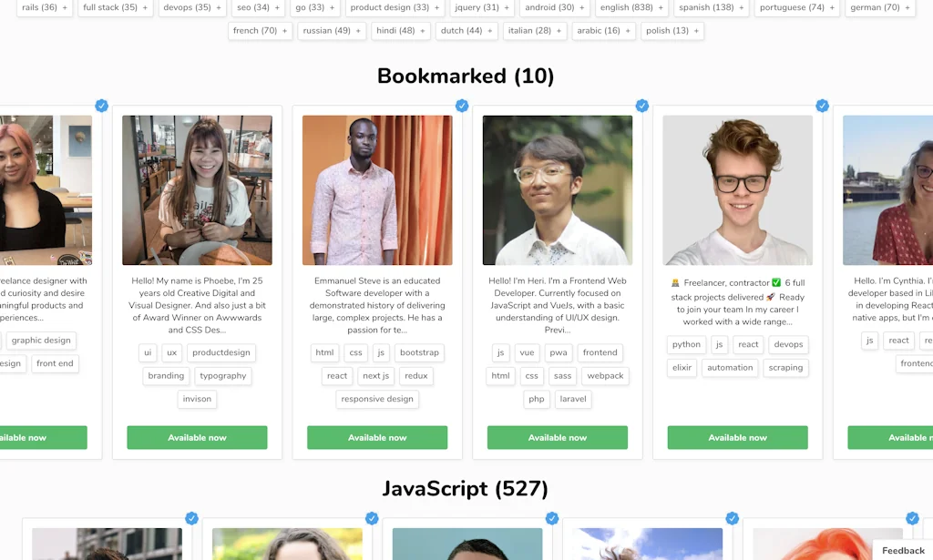Click Available now on Phoebe's card
This screenshot has height=560, width=933.
coord(197,437)
